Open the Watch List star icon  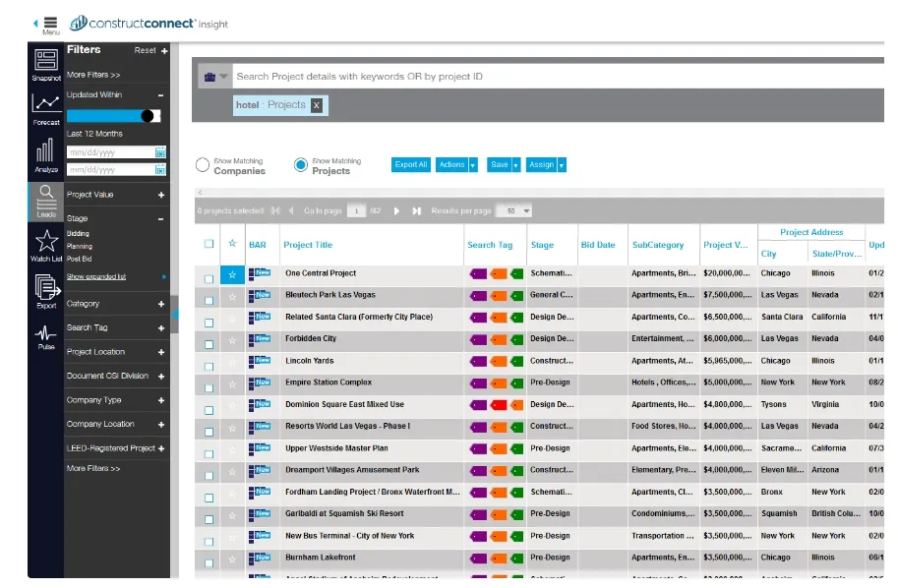click(x=46, y=241)
